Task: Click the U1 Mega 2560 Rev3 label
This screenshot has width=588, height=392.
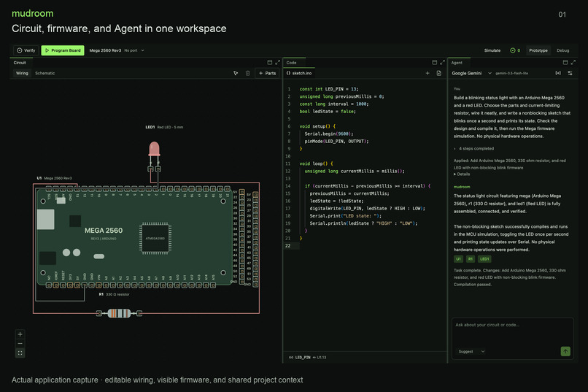Action: [x=55, y=178]
